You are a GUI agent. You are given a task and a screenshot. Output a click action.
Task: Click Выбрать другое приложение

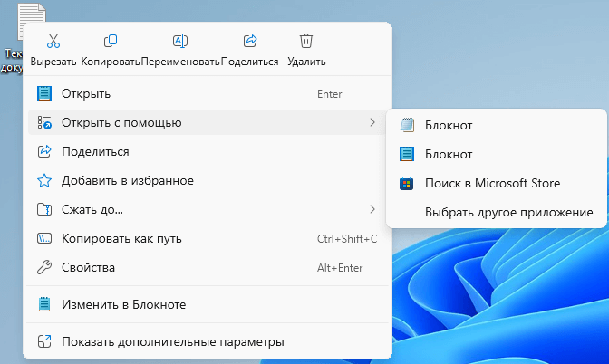[508, 213]
